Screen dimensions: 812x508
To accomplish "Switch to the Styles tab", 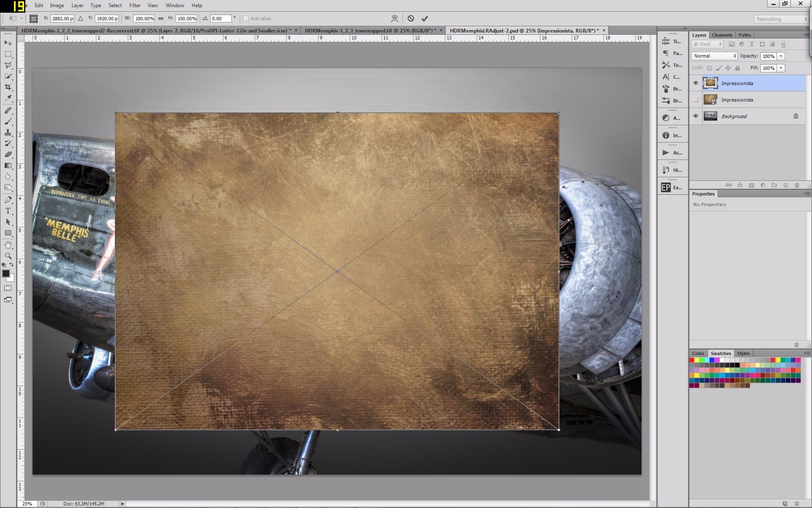I will [x=743, y=353].
